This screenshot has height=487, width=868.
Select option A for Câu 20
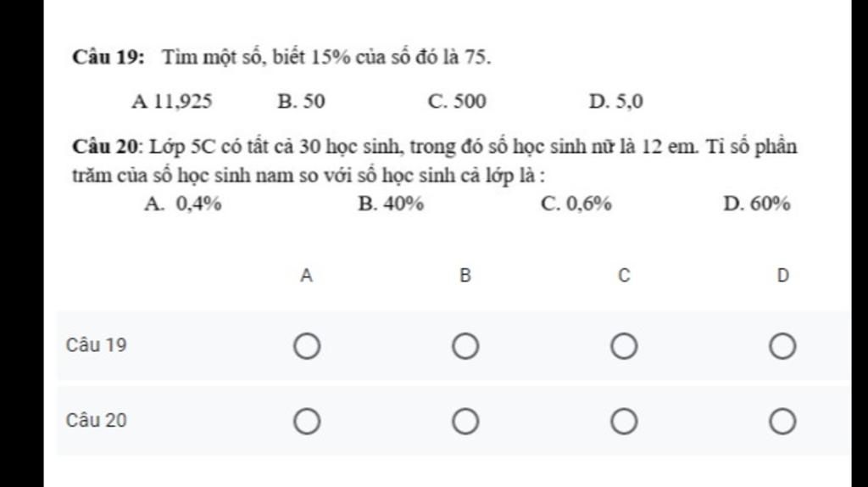(307, 421)
